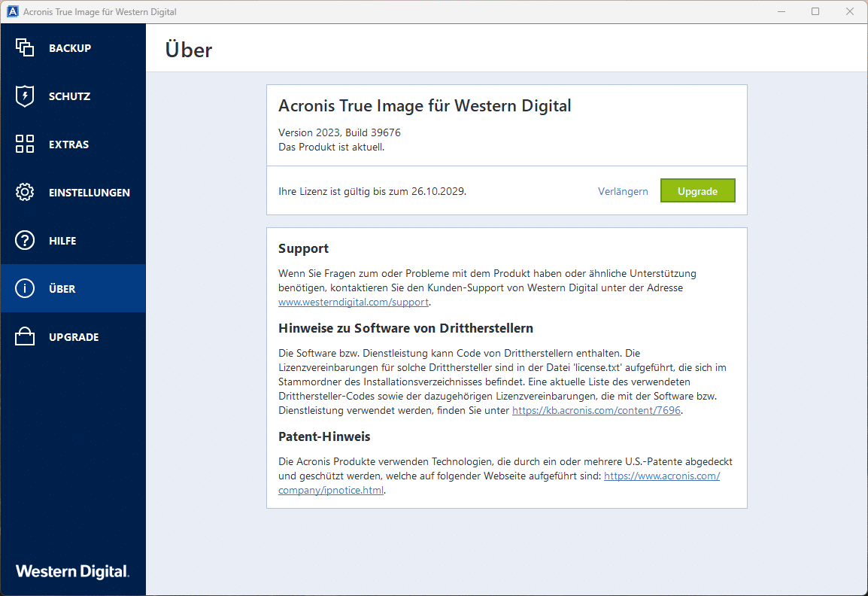This screenshot has height=596, width=868.
Task: Click the Extras four-squares icon
Action: pos(25,144)
